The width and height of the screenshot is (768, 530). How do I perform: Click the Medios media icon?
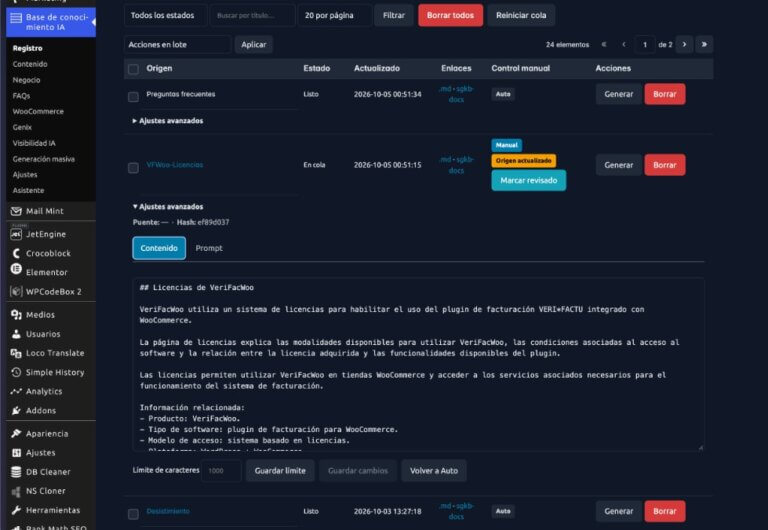tap(16, 314)
